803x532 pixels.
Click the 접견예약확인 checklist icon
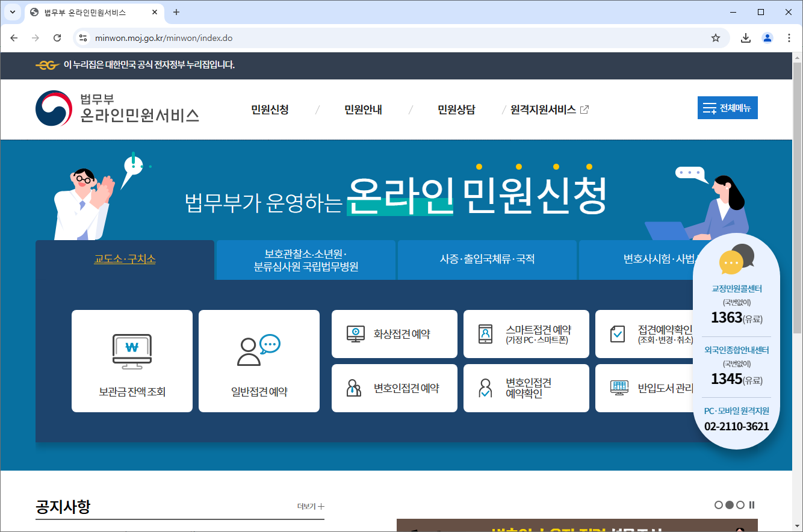pyautogui.click(x=617, y=333)
